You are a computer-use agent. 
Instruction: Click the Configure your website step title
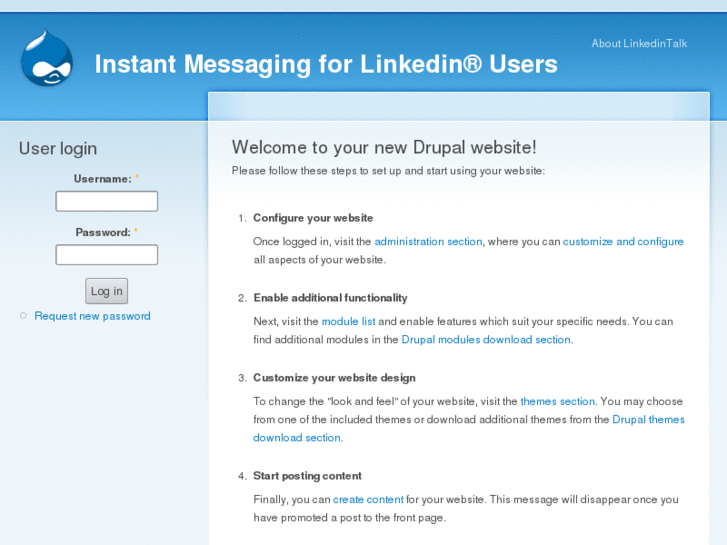(x=313, y=218)
